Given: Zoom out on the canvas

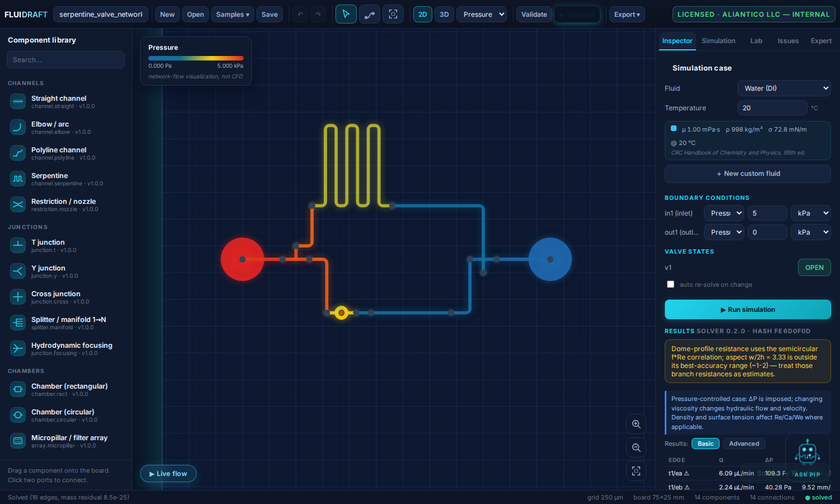Looking at the screenshot, I should [x=636, y=447].
